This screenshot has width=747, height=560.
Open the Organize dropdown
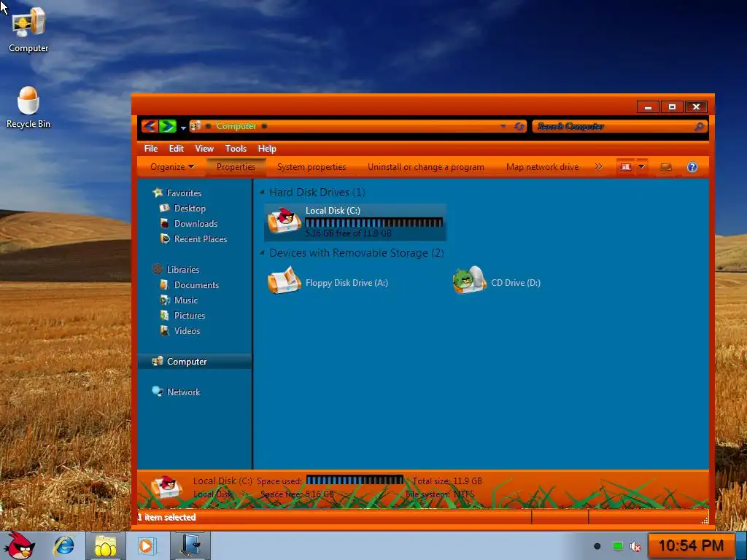(172, 167)
